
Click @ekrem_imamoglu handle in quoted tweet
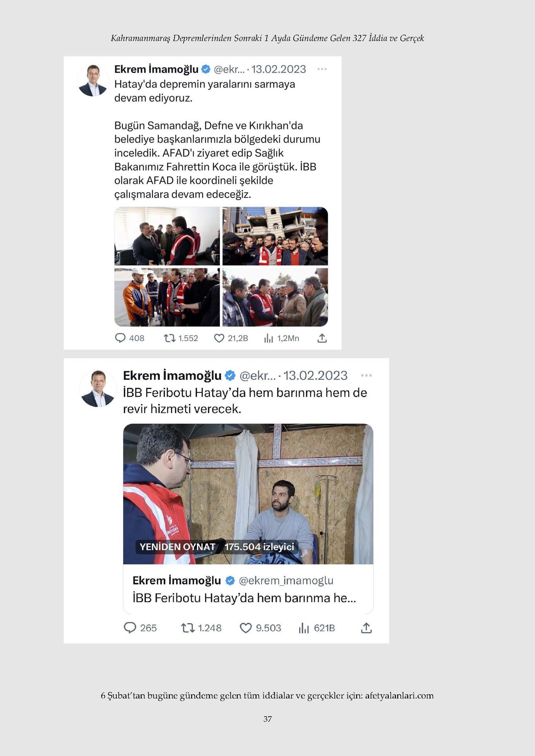click(x=286, y=581)
